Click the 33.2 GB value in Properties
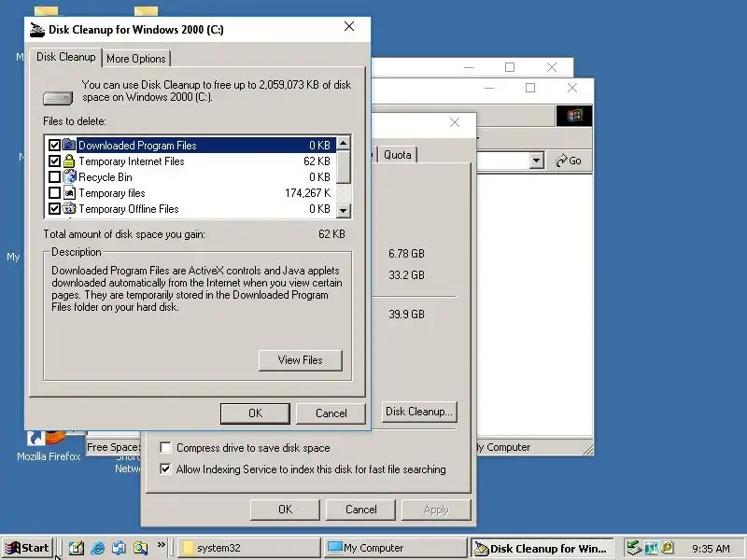The image size is (747, 560). [406, 274]
